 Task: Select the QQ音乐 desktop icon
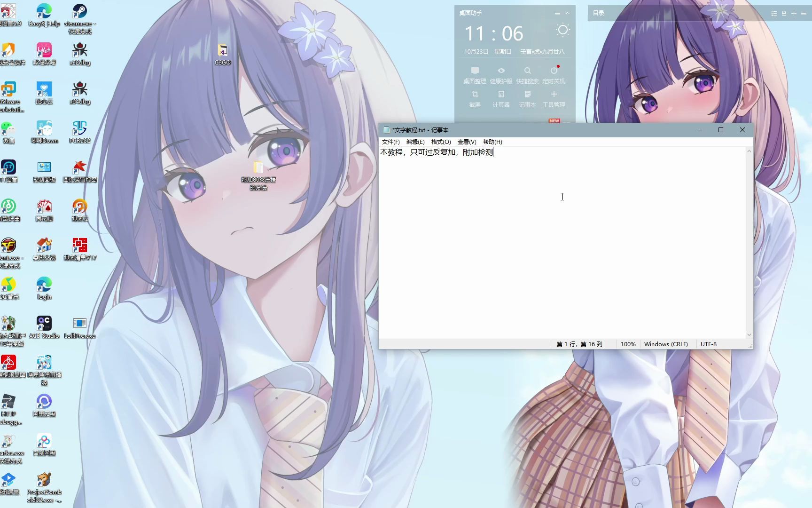coord(9,288)
